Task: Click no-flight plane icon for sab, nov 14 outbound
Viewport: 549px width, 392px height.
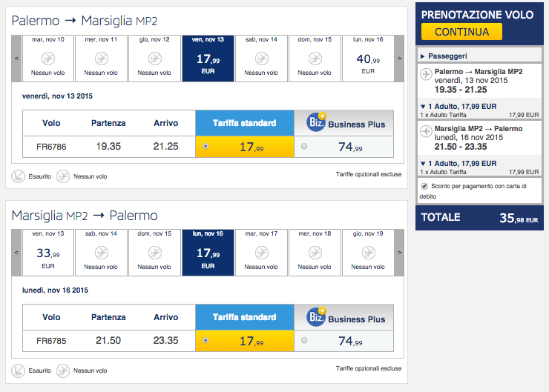Action: 261,57
